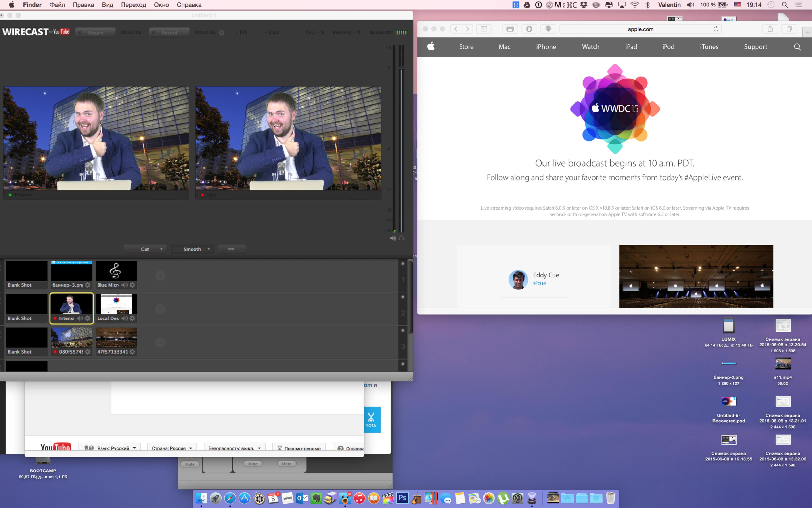Viewport: 812px width, 508px height.
Task: Toggle visibility dot of layer 1
Action: click(403, 263)
